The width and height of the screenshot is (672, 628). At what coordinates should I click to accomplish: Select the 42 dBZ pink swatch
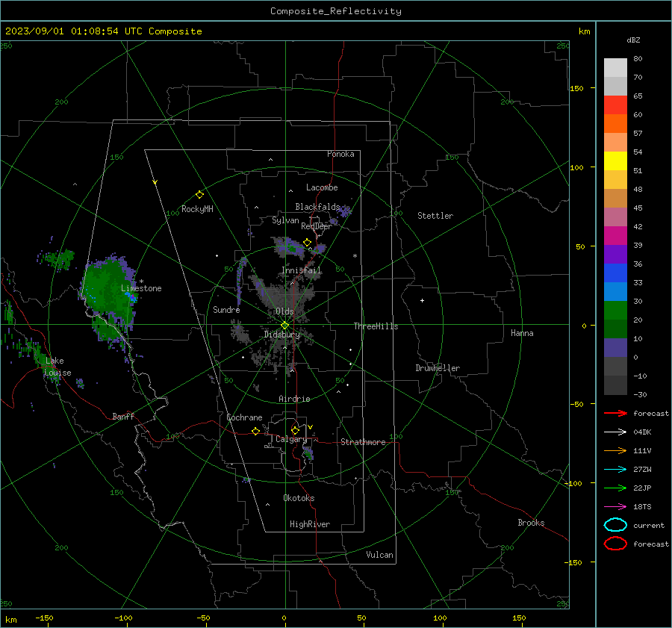point(615,217)
